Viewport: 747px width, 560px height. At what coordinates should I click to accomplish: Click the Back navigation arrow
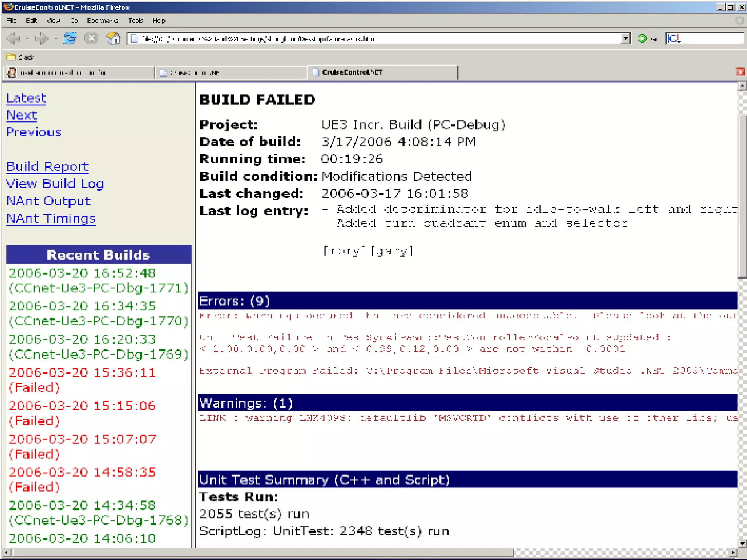click(x=14, y=38)
